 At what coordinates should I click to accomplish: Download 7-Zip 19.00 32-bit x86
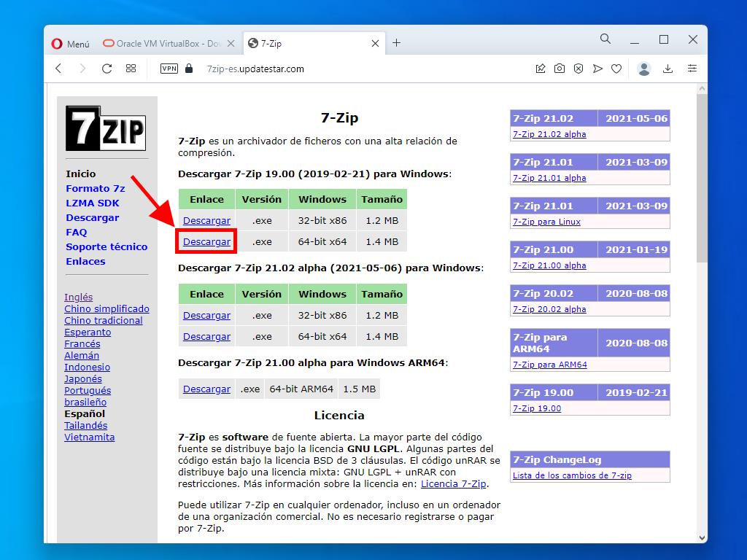[206, 221]
